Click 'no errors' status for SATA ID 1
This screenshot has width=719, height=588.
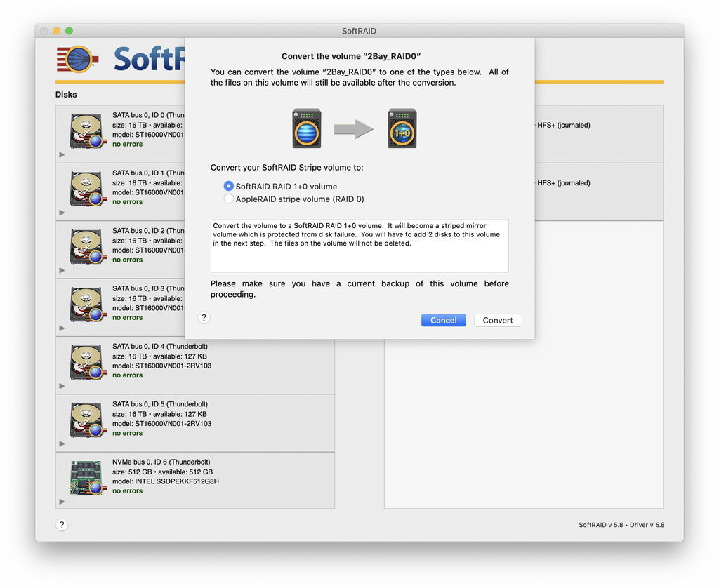click(x=128, y=201)
